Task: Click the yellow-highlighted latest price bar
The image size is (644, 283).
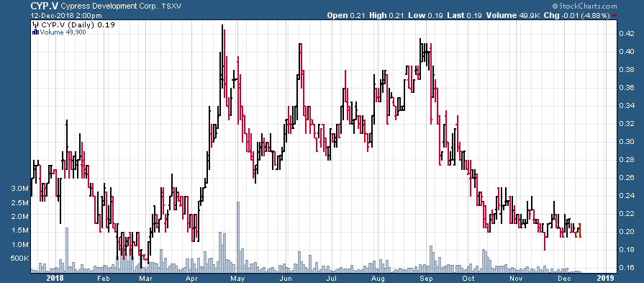Action: pos(579,230)
